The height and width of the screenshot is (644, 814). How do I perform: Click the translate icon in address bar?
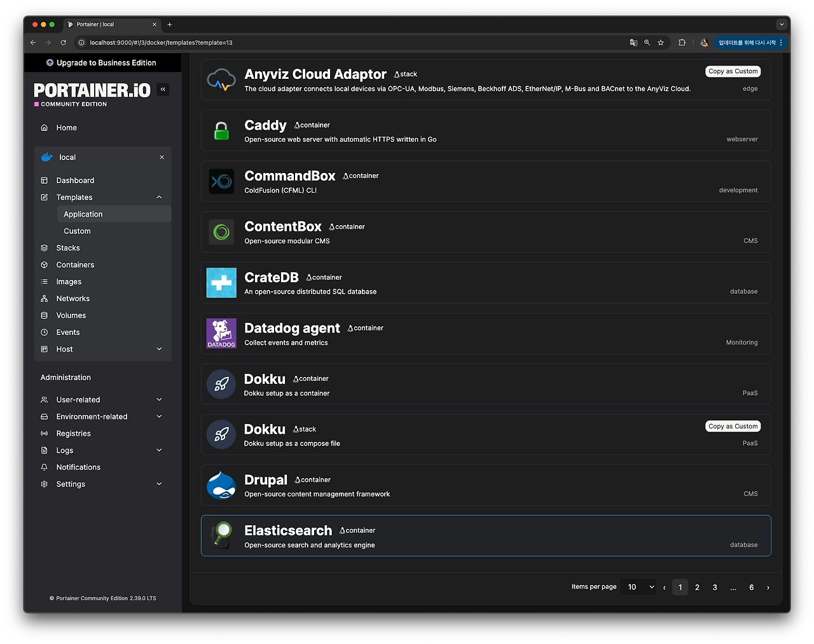point(633,43)
